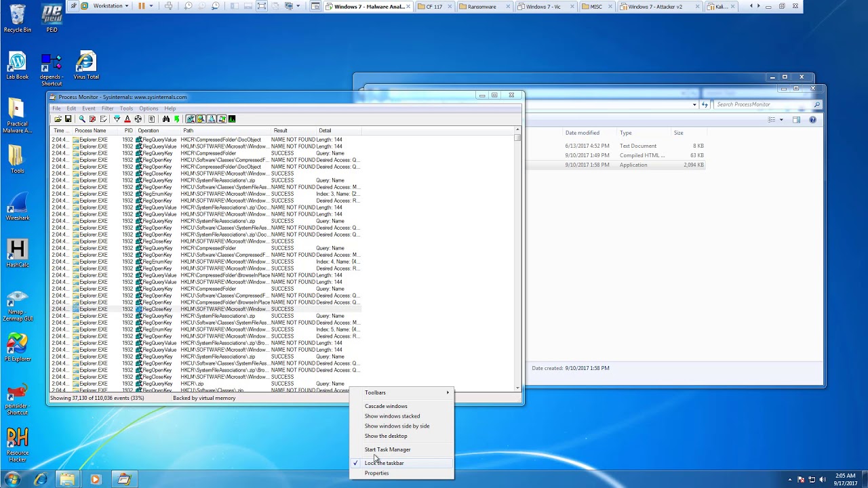
Task: Click VMware full screen mode icon
Action: pyautogui.click(x=261, y=6)
